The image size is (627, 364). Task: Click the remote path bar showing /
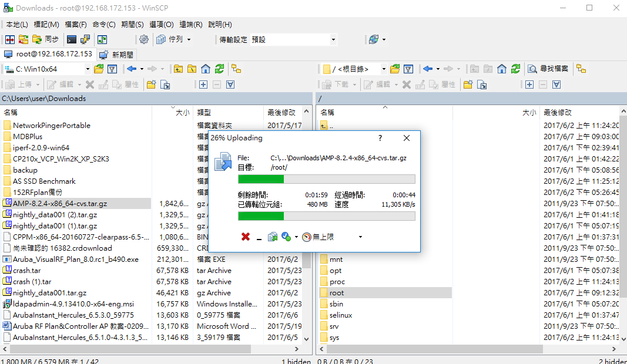tap(471, 99)
